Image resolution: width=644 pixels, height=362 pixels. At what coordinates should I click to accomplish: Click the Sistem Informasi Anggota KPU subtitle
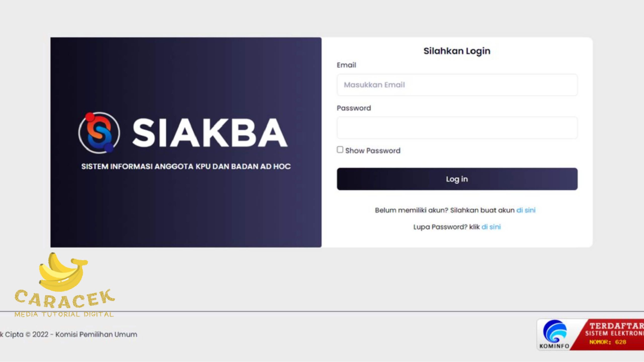tap(186, 166)
